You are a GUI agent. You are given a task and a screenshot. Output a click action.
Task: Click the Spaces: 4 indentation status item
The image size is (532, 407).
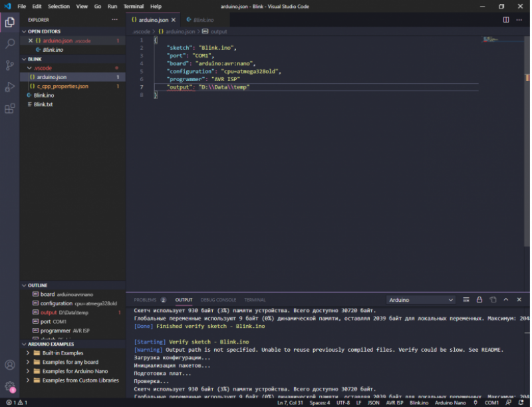320,402
